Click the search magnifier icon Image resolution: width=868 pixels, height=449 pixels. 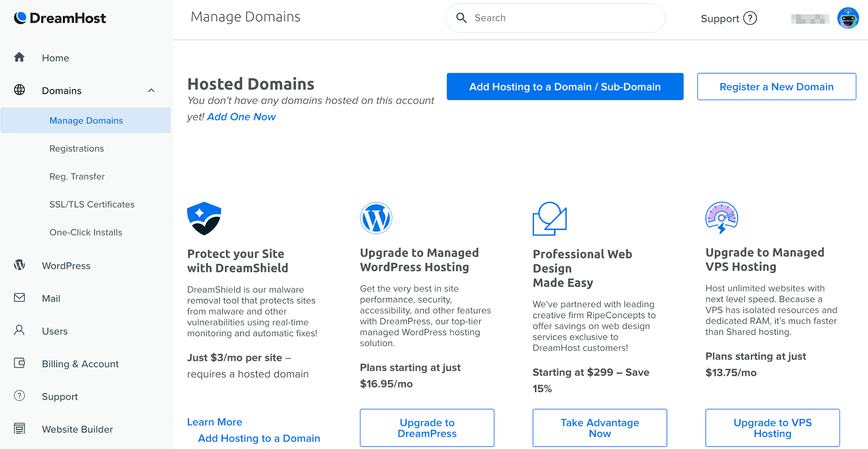(461, 18)
